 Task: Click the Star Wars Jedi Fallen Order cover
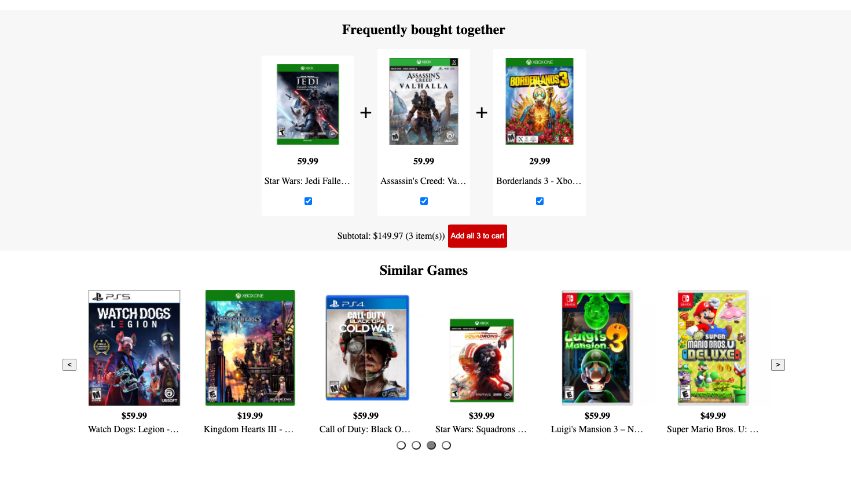pyautogui.click(x=308, y=104)
